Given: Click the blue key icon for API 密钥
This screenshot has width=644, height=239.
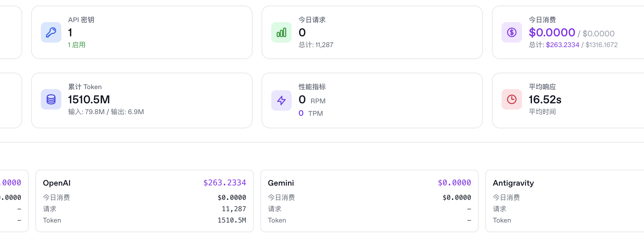Looking at the screenshot, I should click(51, 32).
